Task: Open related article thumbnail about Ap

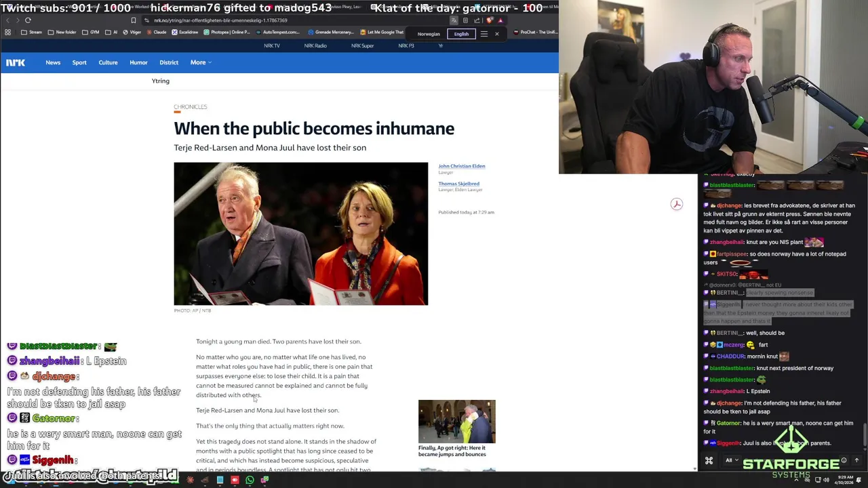Action: (457, 421)
